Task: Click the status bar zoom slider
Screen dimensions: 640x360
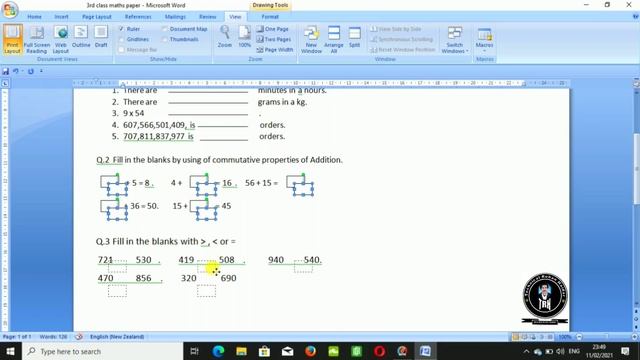Action: coord(607,337)
